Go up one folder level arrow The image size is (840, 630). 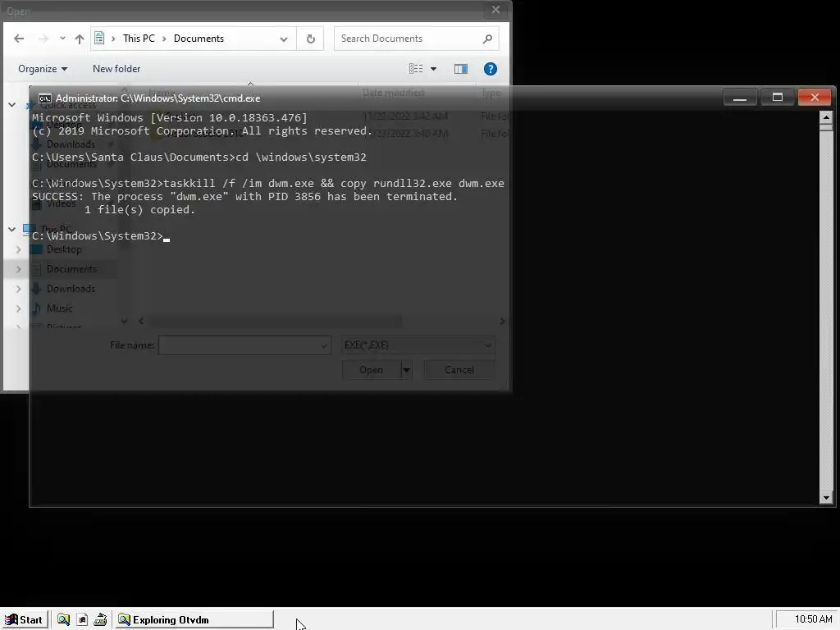(x=80, y=39)
